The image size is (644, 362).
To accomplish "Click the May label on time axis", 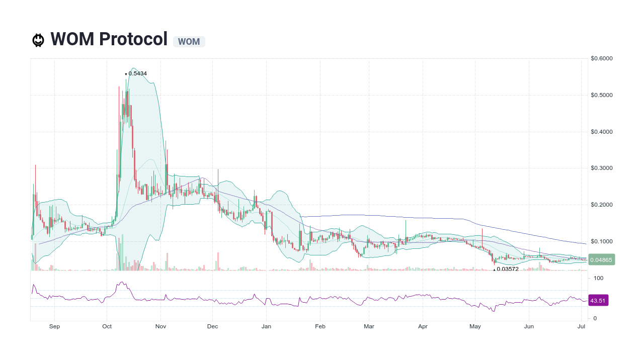I will pos(475,326).
